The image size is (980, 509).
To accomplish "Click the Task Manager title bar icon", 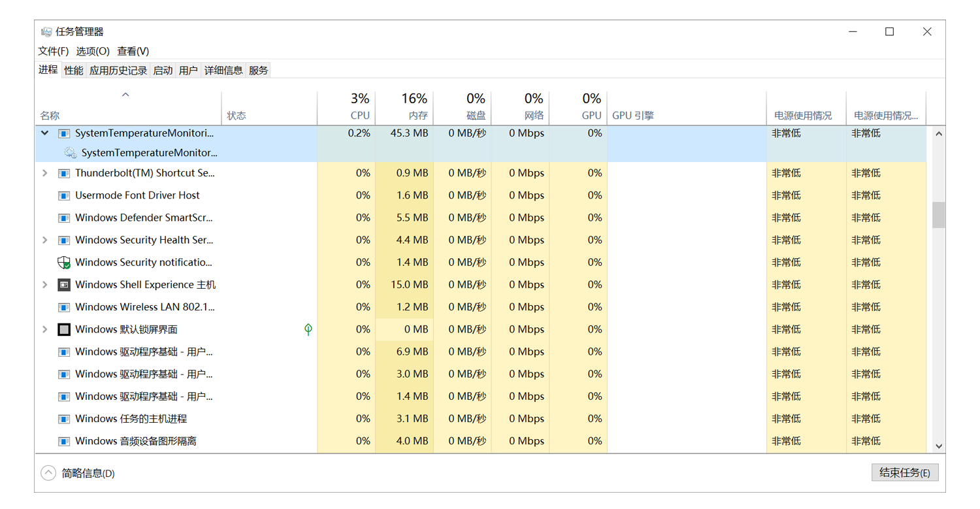I will [46, 31].
